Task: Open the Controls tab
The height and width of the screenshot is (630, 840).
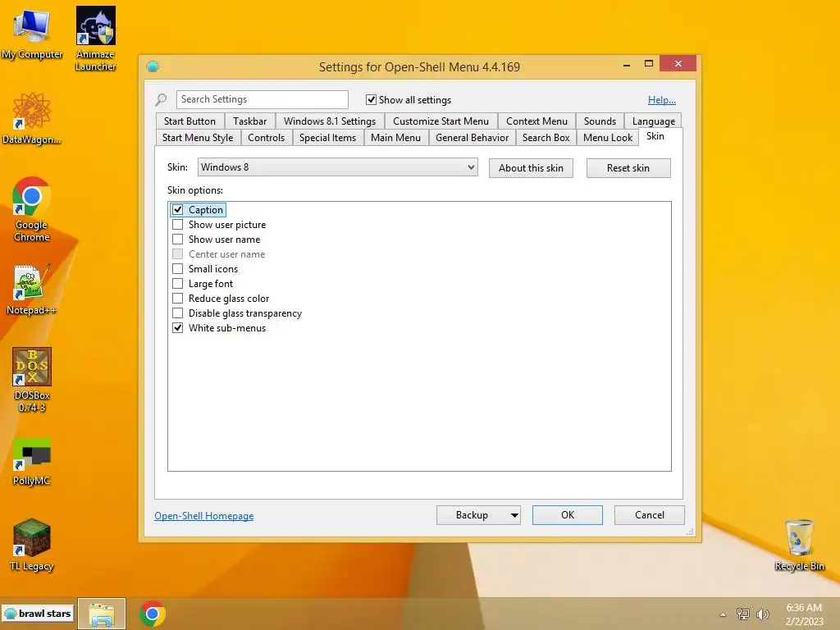Action: click(x=267, y=138)
